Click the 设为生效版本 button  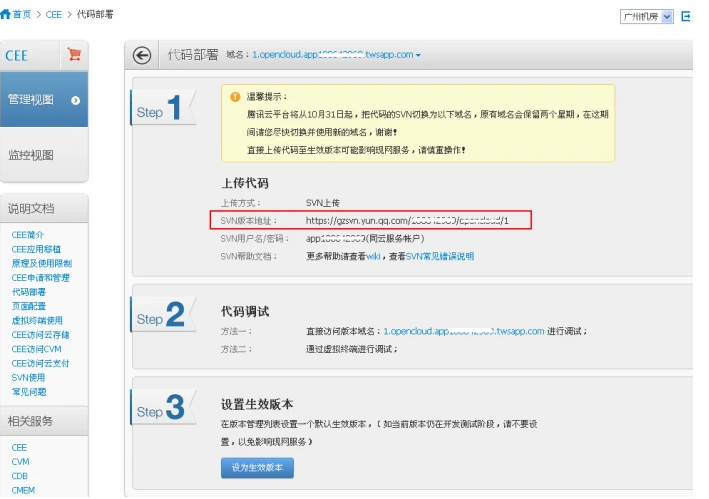point(257,468)
